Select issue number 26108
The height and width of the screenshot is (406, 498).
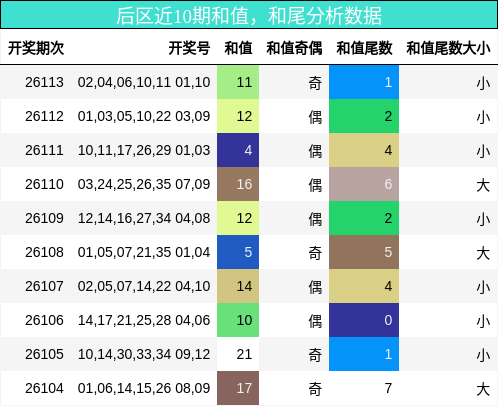(x=44, y=252)
